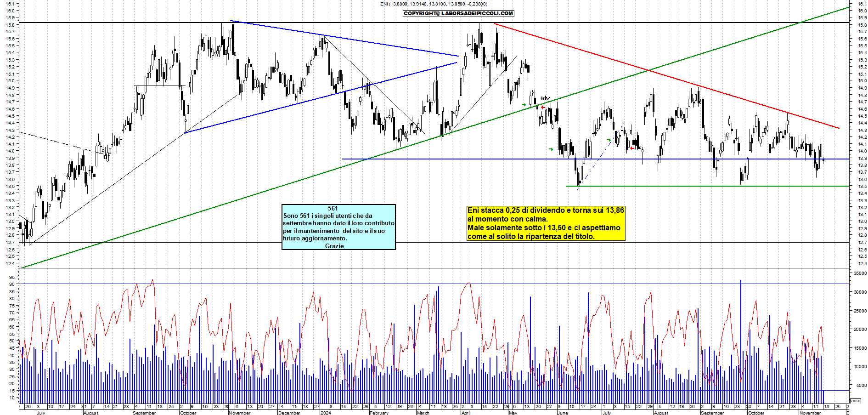Viewport: 868px width, 415px height.
Task: Click the '30000' volume scale value
Action: 860,292
